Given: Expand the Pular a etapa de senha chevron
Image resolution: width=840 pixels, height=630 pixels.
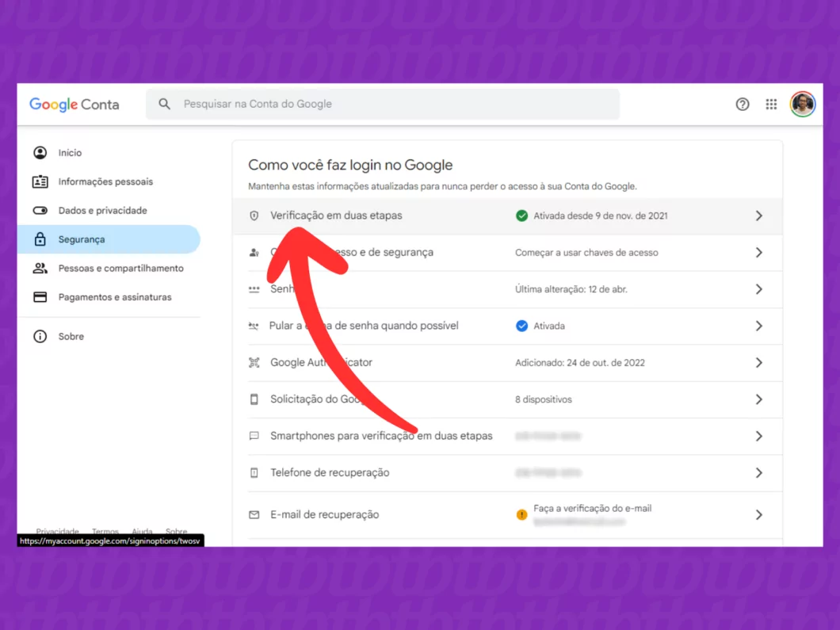Looking at the screenshot, I should (759, 326).
